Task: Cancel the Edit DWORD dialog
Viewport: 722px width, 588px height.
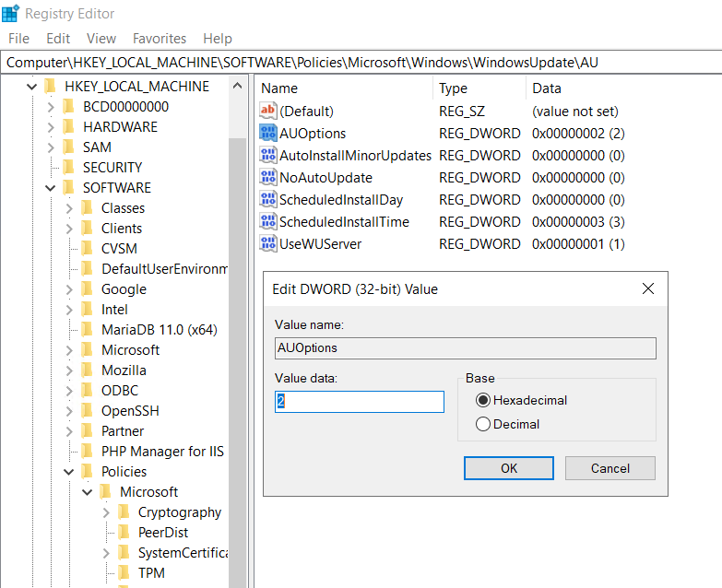Action: pos(610,468)
